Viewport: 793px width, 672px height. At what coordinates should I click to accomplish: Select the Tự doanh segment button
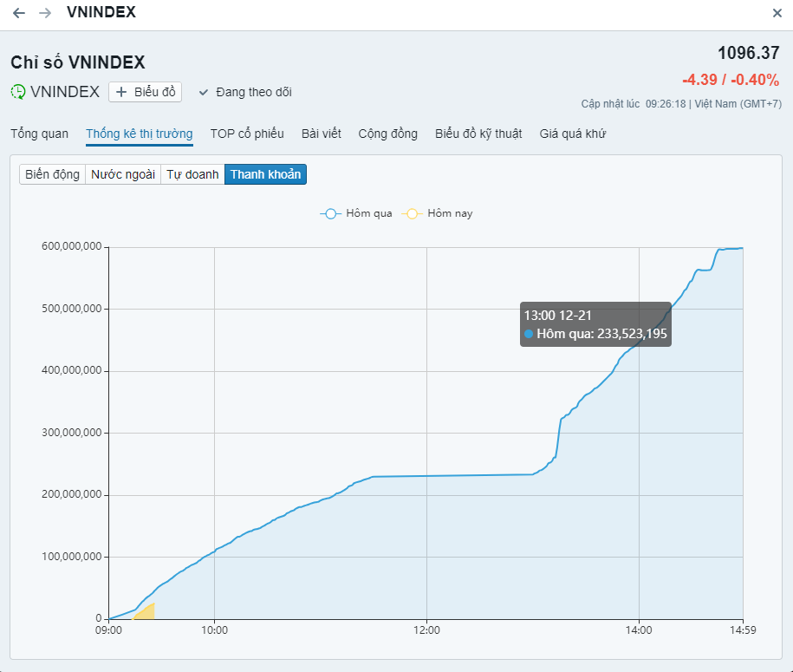192,174
